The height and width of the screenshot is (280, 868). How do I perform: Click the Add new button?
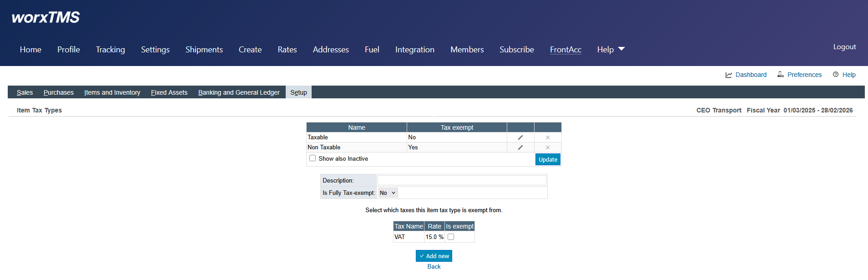coord(434,256)
